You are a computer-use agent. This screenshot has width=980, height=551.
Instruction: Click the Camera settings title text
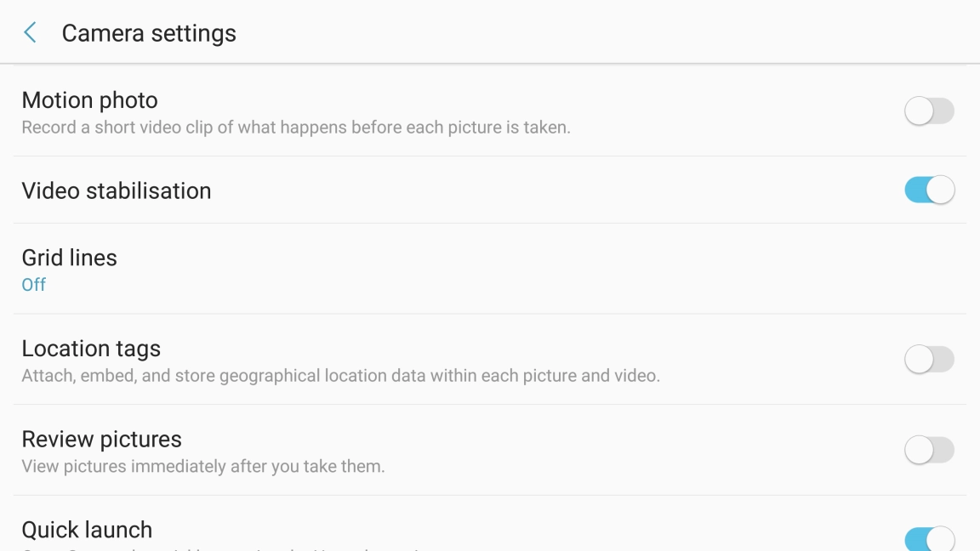click(149, 33)
